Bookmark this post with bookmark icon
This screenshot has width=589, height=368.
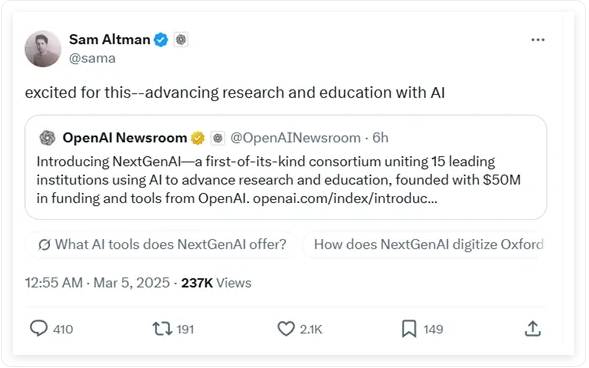point(409,329)
